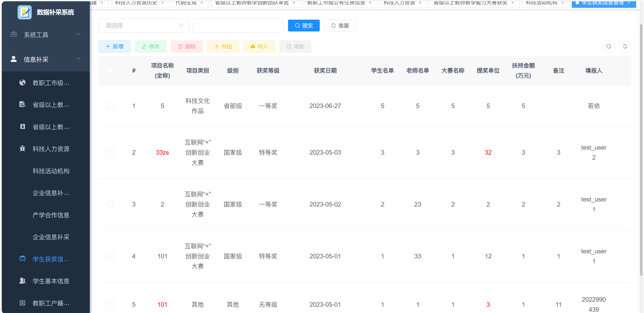
Task: Open the 请选择 dropdown
Action: pos(144,25)
